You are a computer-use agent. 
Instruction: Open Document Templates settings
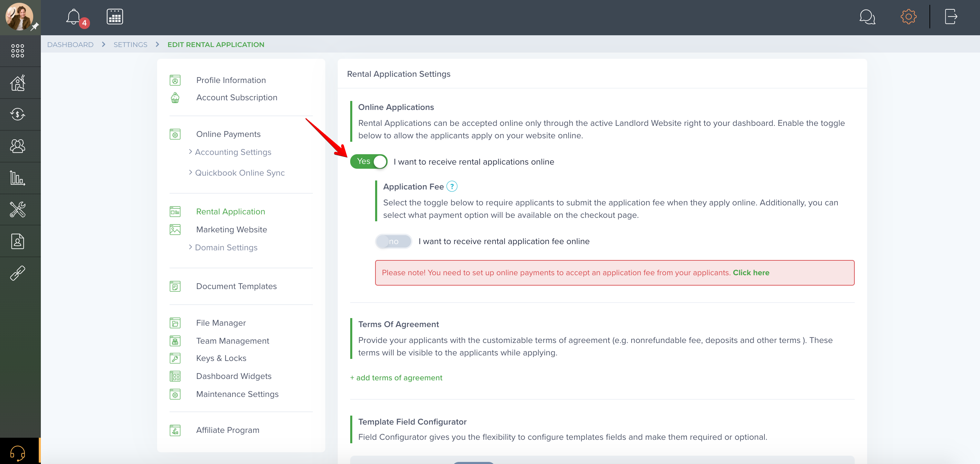tap(236, 286)
